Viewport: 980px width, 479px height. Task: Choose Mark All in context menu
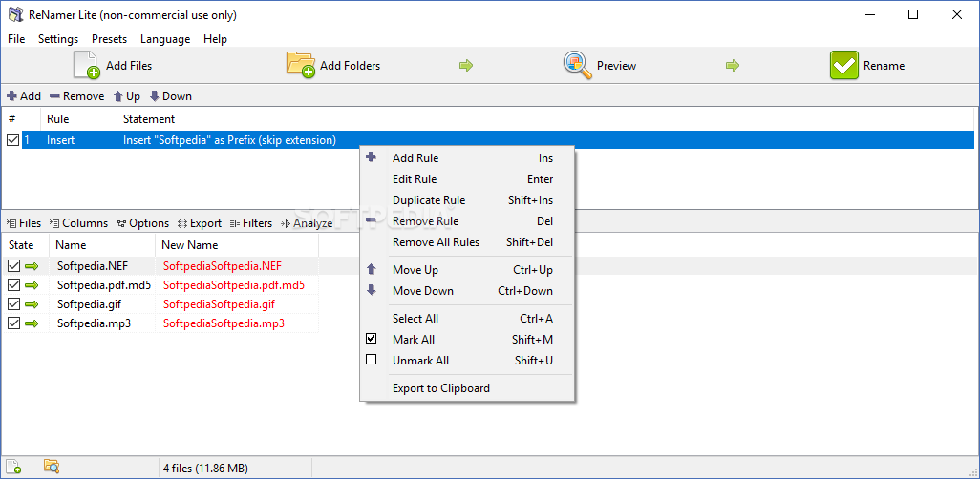pos(467,339)
